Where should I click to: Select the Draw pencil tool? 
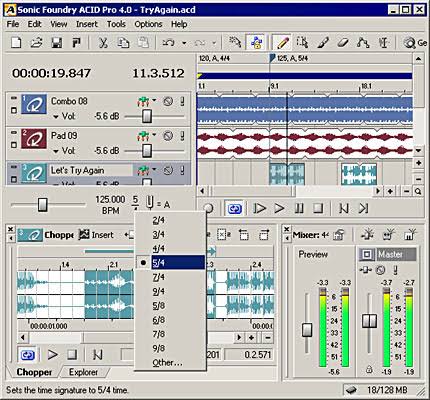click(x=282, y=43)
